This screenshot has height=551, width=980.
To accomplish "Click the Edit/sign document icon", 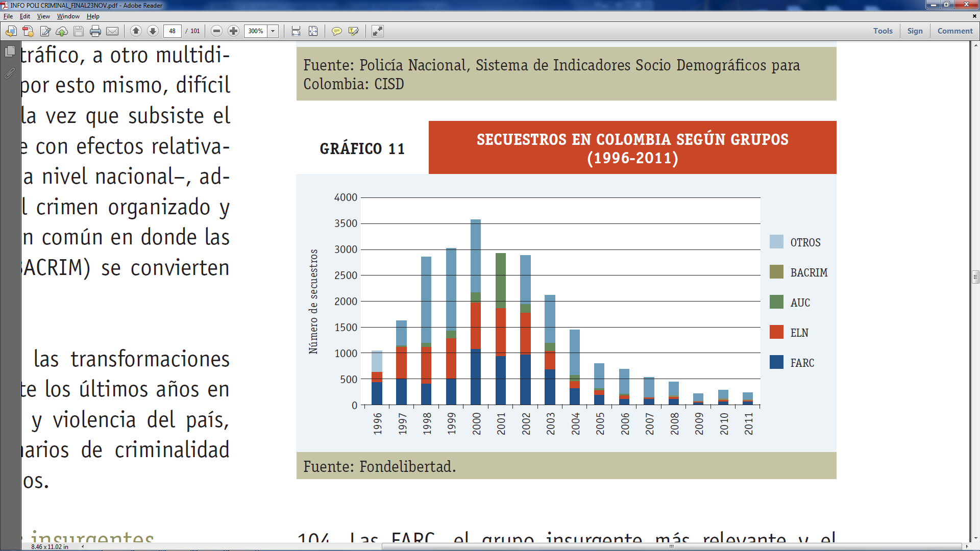I will pyautogui.click(x=45, y=31).
